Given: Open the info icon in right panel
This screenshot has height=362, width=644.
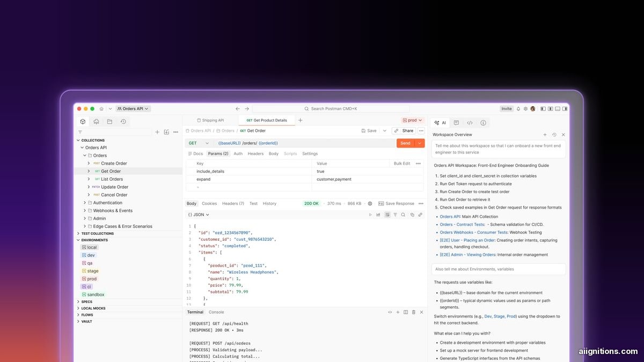Looking at the screenshot, I should tap(483, 123).
